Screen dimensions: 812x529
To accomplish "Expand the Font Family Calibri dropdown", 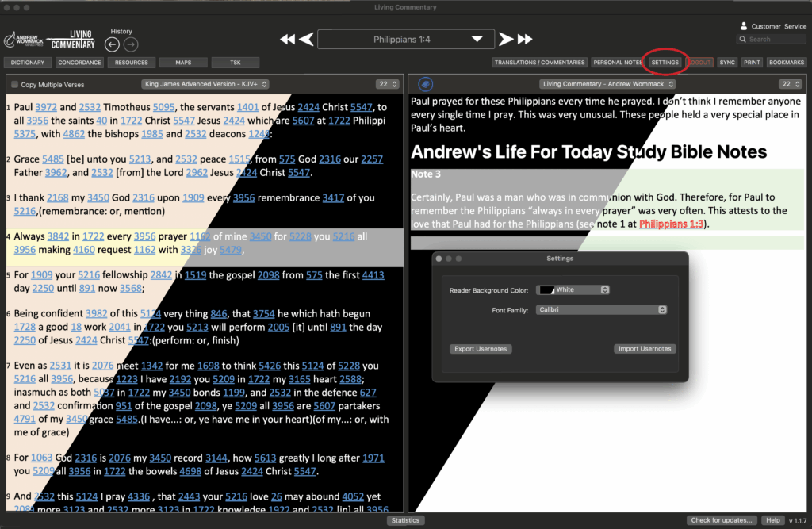I will (601, 309).
